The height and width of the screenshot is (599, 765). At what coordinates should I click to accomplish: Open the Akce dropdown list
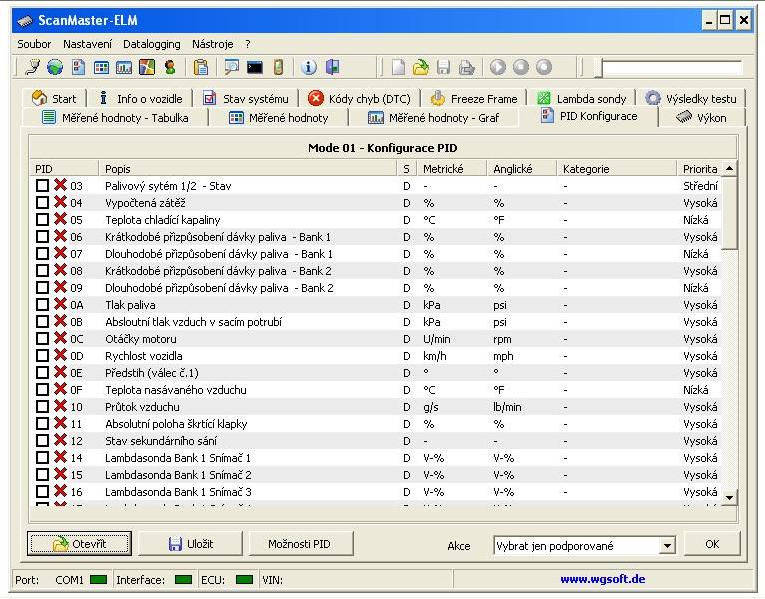coord(667,545)
